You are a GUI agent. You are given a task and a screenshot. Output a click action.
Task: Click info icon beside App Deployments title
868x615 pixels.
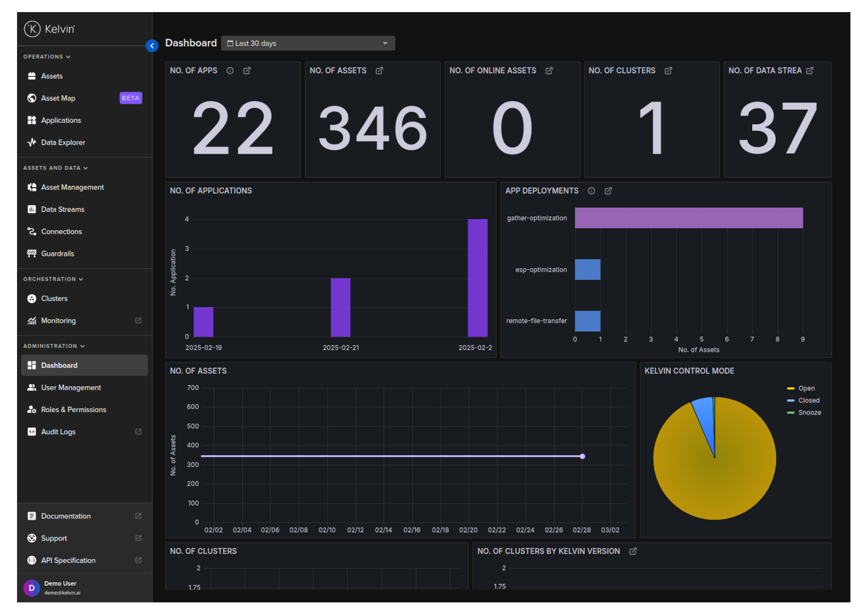pyautogui.click(x=591, y=191)
